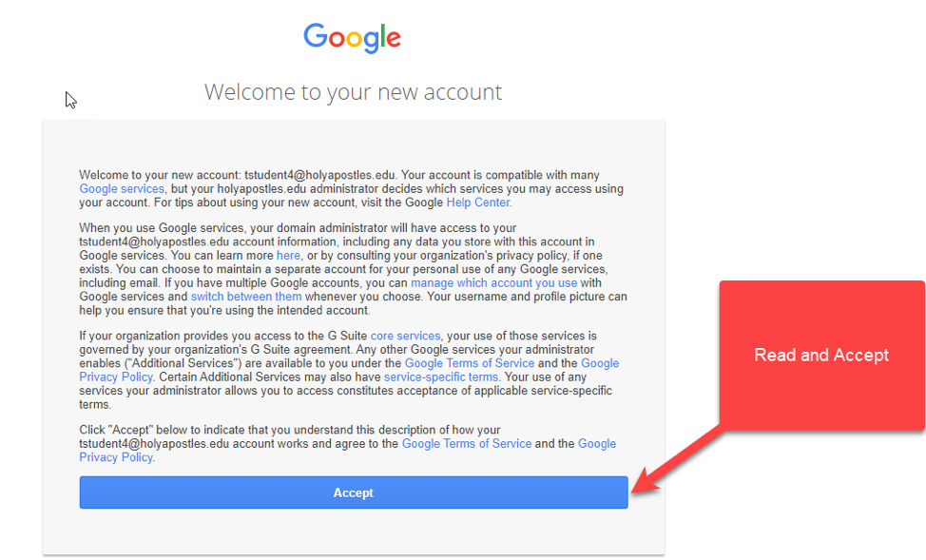The image size is (926, 560).
Task: Click the 'switch between them' link
Action: 245,297
